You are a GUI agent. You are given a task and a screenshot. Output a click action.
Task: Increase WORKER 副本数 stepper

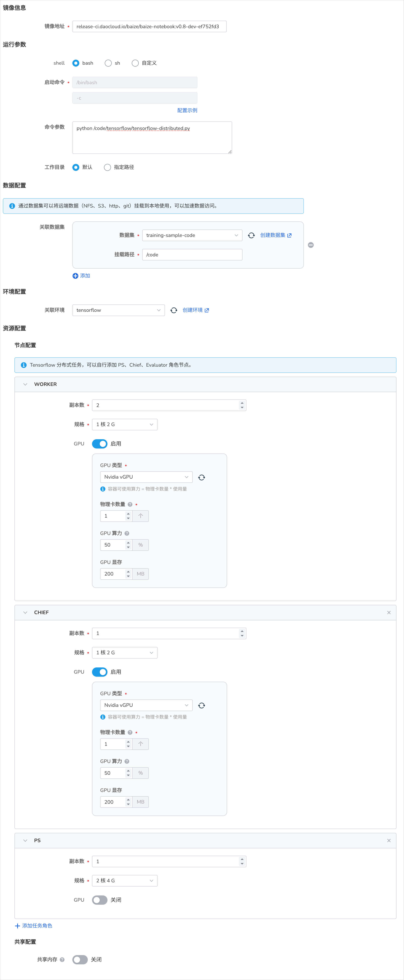[242, 403]
